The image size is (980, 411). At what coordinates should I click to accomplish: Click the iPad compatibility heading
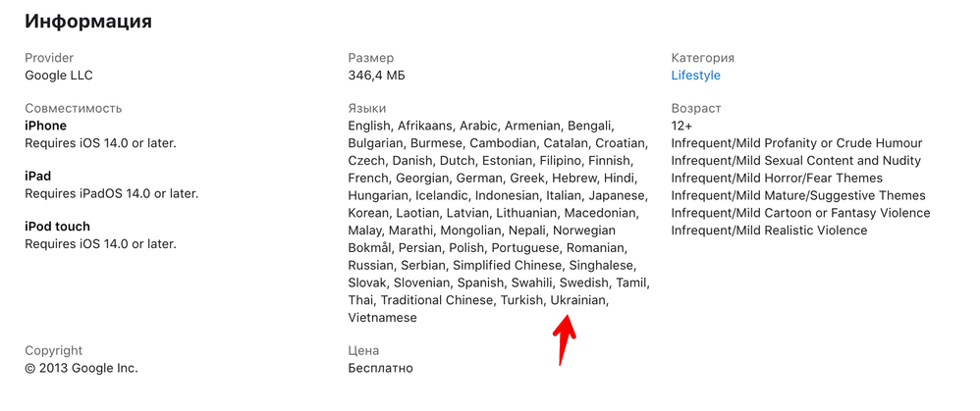click(38, 176)
